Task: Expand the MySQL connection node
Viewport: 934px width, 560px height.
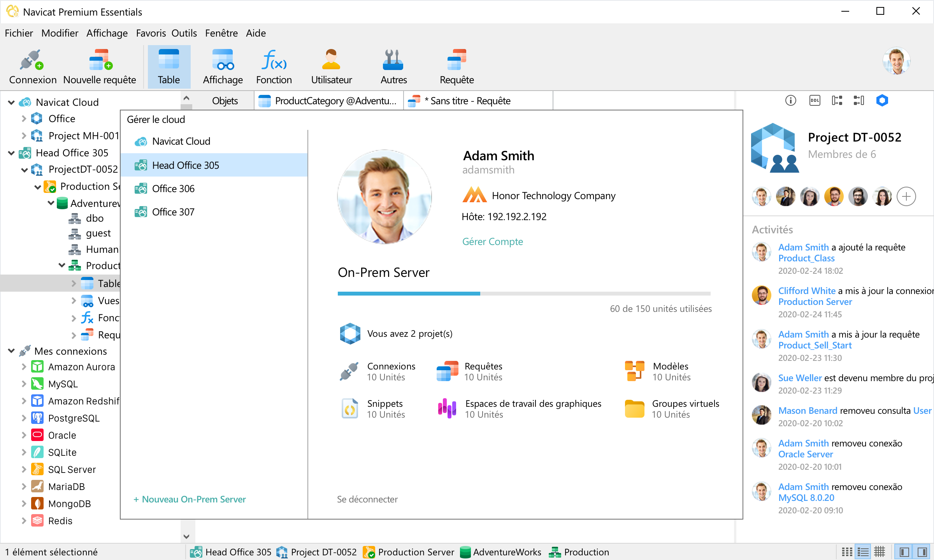Action: (x=24, y=384)
